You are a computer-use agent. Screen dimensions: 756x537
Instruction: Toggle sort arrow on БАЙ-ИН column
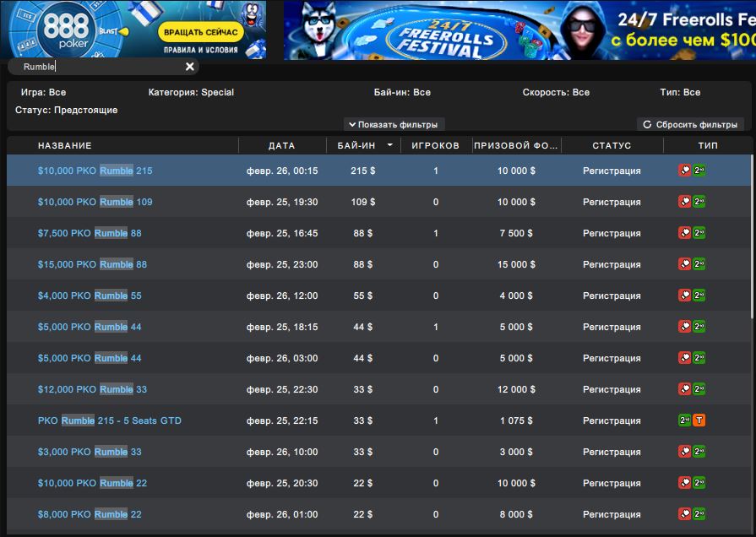[x=390, y=145]
